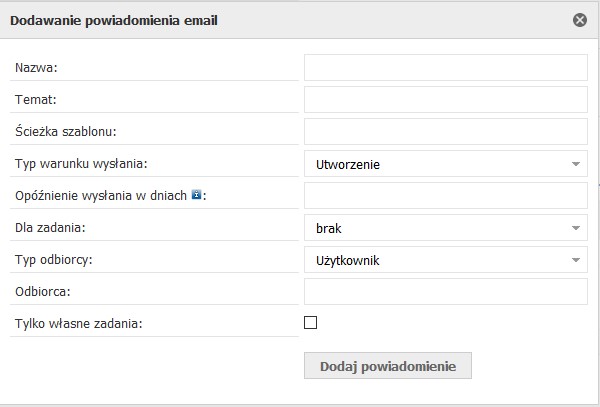600x407 pixels.
Task: Click into the Temat input box
Action: (x=446, y=99)
